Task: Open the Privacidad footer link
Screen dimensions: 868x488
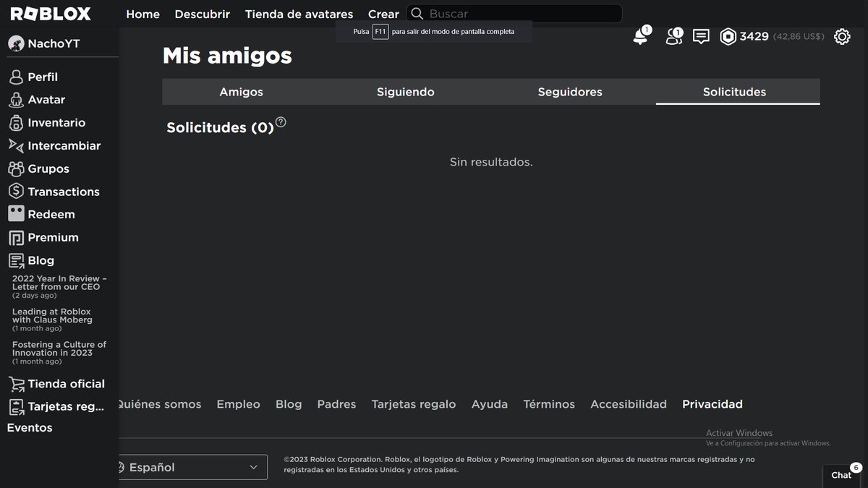Action: point(712,404)
